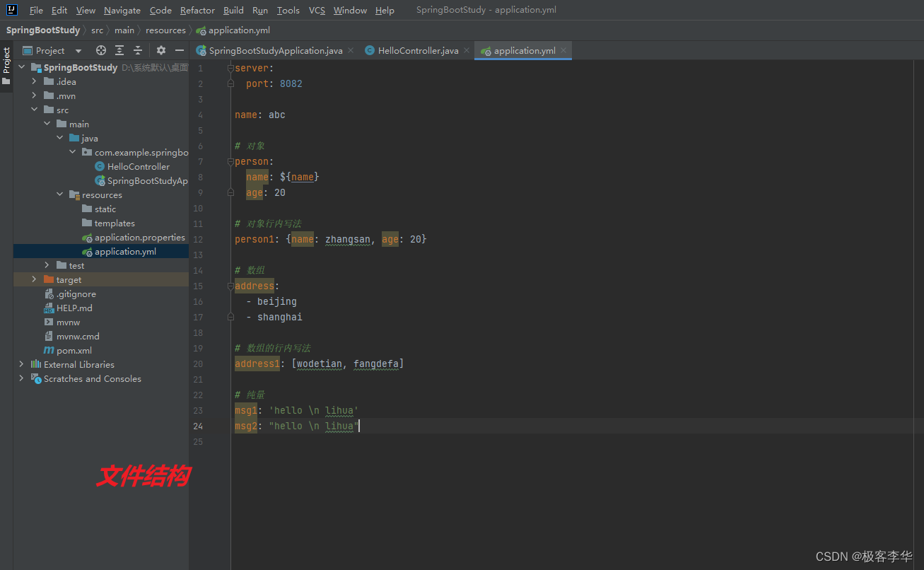Viewport: 924px width, 570px height.
Task: Fold the address block at line 15
Action: coord(231,286)
